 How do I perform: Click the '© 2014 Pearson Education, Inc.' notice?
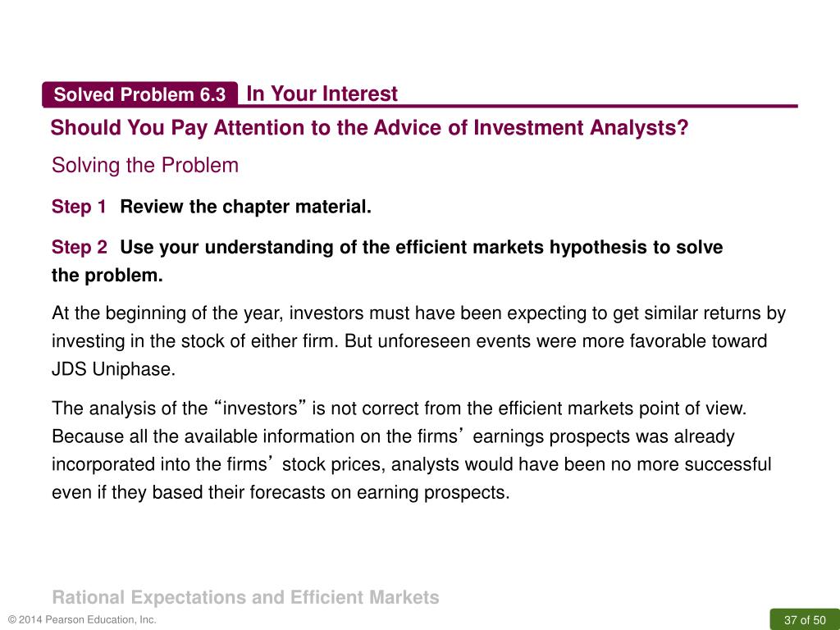click(83, 620)
